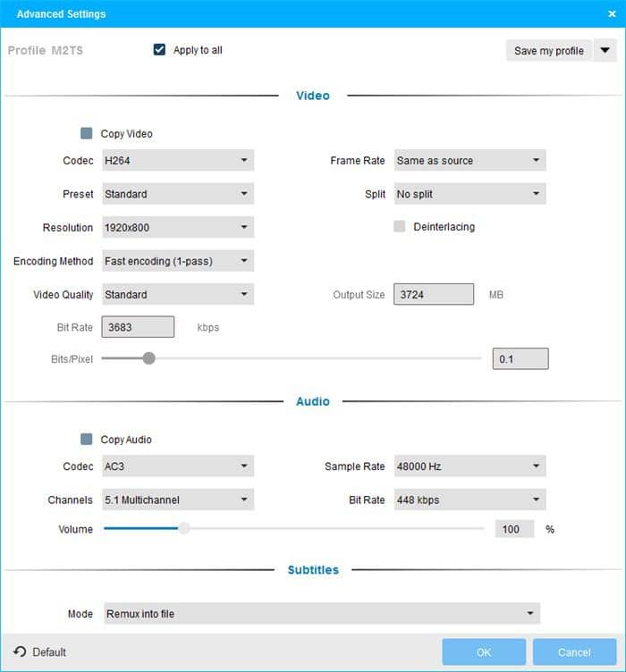Click the Video section heading

click(313, 96)
